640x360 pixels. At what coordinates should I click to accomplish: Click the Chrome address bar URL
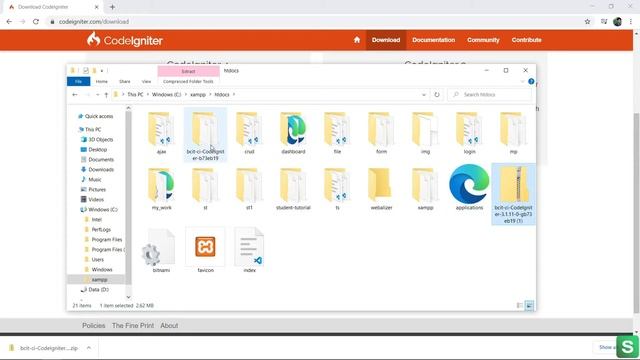click(x=94, y=22)
